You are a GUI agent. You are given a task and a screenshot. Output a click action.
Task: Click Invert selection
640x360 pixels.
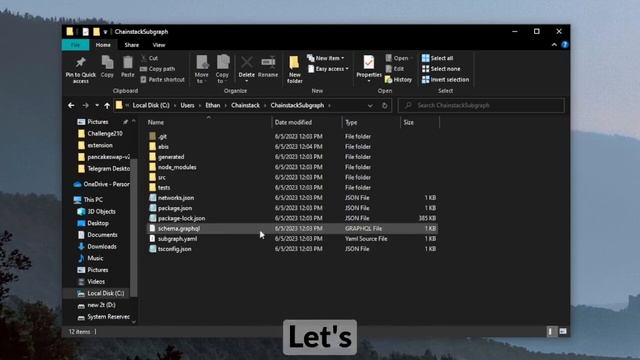click(x=445, y=80)
